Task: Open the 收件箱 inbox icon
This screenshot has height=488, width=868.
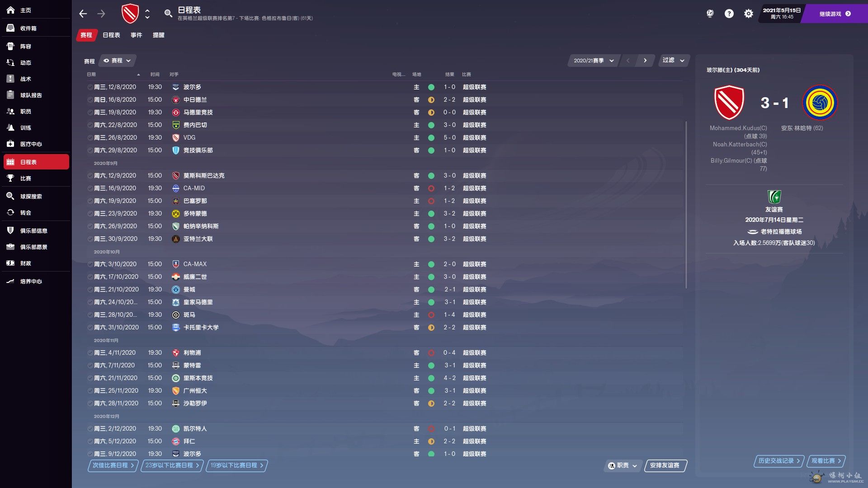Action: click(x=10, y=28)
